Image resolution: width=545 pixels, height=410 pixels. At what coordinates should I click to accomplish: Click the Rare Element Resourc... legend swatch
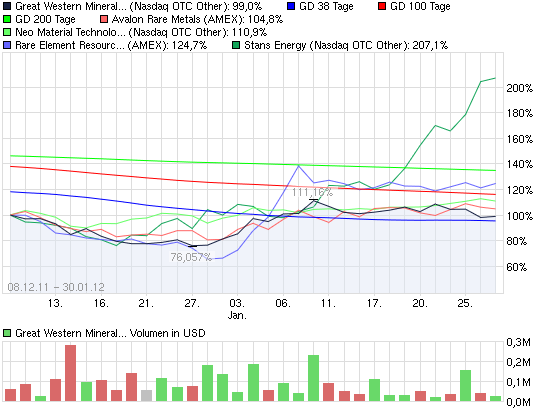pyautogui.click(x=7, y=45)
